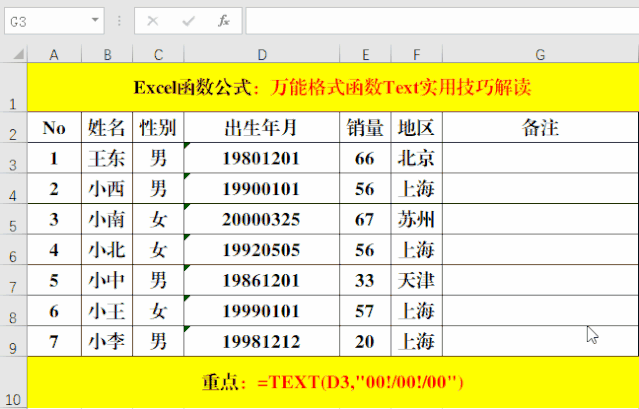639x409 pixels.
Task: Click the 备注 header cell
Action: [540, 127]
